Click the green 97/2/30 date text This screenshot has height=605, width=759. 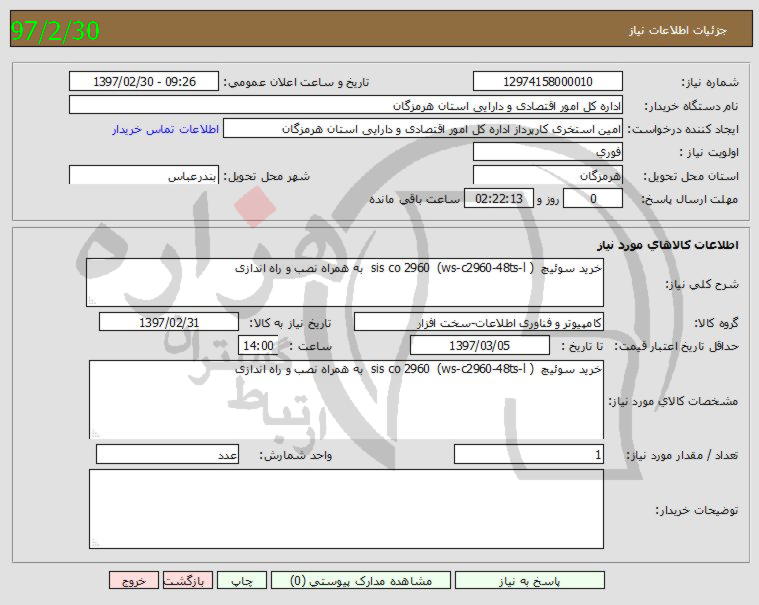coord(55,31)
